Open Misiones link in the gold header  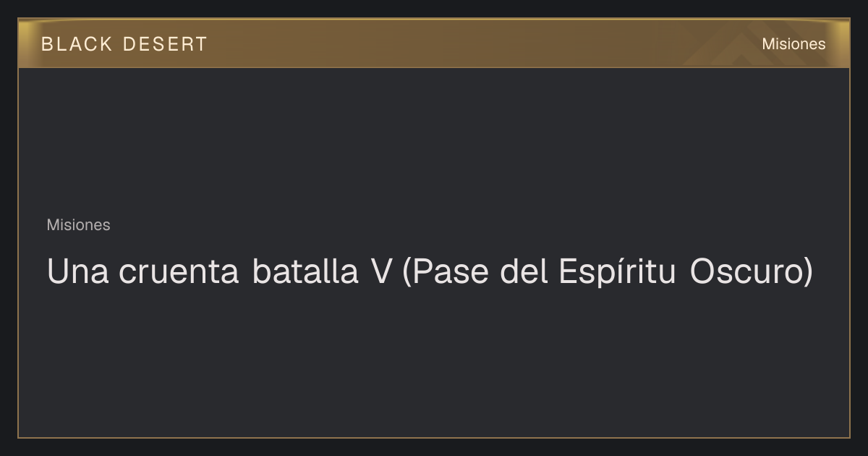(793, 44)
